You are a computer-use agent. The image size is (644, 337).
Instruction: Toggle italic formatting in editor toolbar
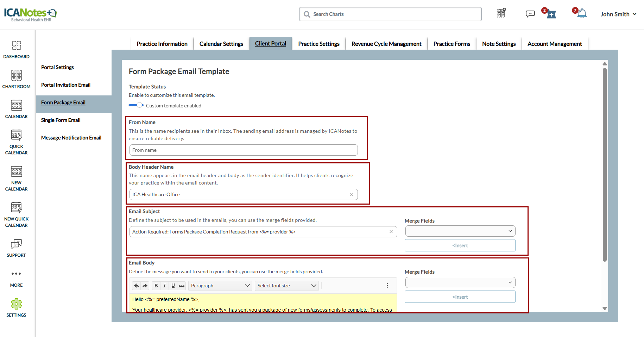164,286
